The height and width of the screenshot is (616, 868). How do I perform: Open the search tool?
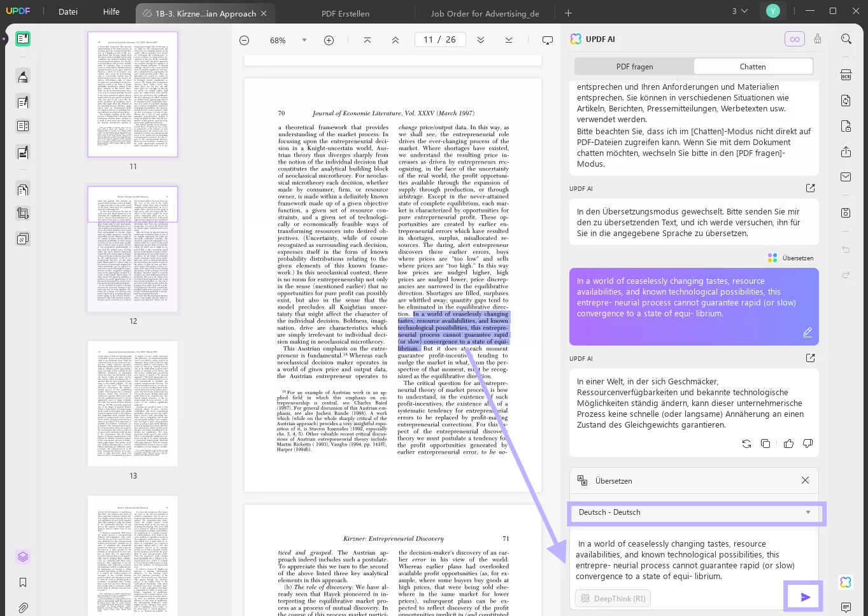(846, 39)
